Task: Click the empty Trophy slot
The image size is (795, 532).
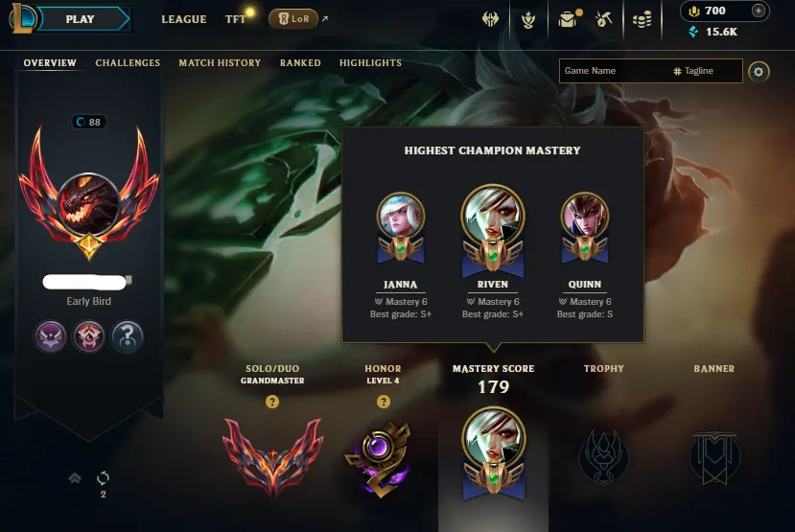Action: [x=603, y=456]
